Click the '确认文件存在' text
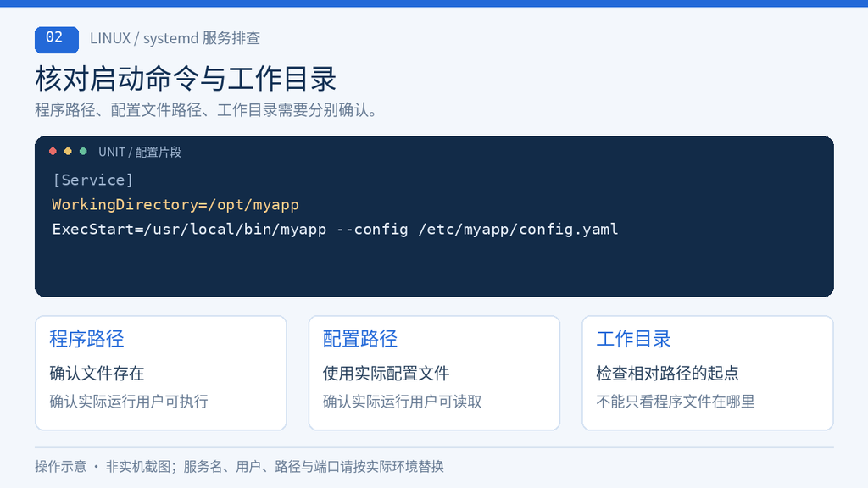Viewport: 868px width, 488px height. tap(97, 373)
